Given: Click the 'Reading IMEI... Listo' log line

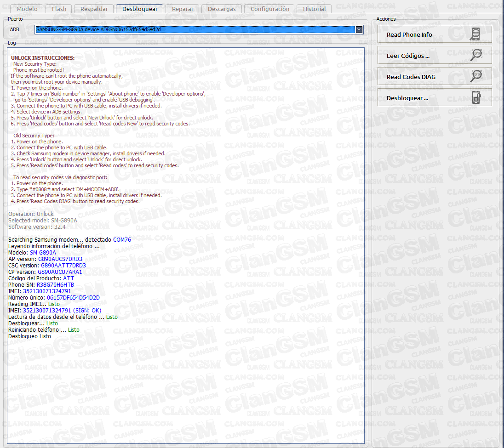Looking at the screenshot, I should coord(34,304).
